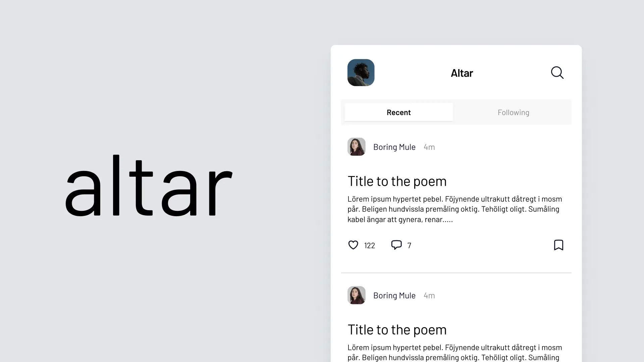Viewport: 644px width, 362px height.
Task: Open the 4m timestamp on the first post
Action: coord(429,147)
